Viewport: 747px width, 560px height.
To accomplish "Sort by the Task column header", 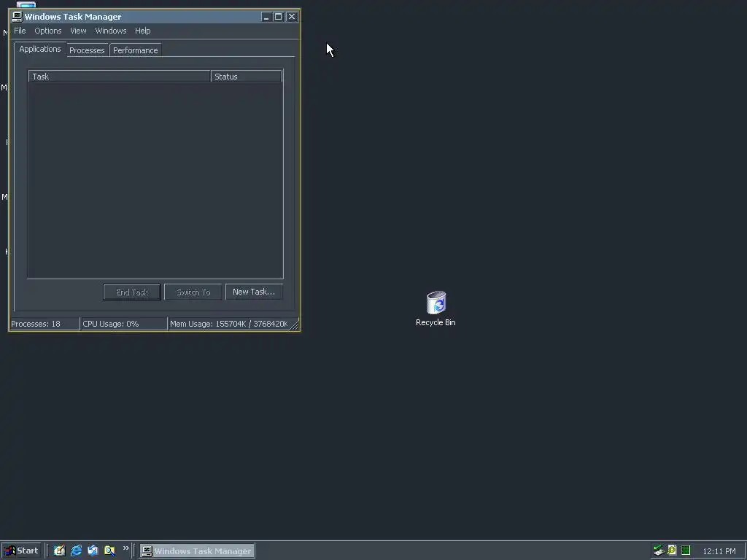I will click(x=120, y=76).
